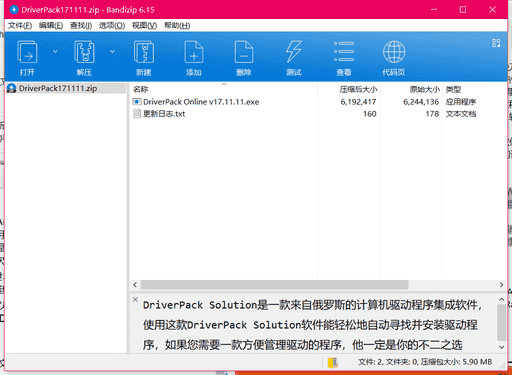Click the 查看 (View) list icon
The width and height of the screenshot is (512, 375).
click(344, 52)
